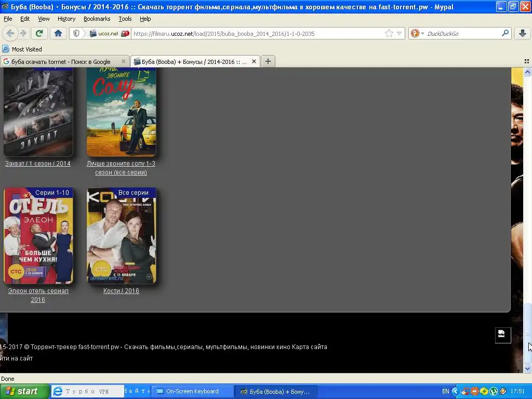
Task: Open the Tools menu
Action: click(125, 19)
